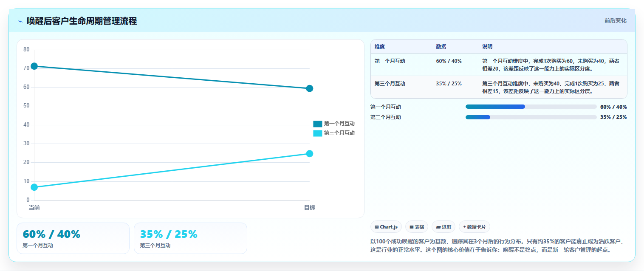The width and height of the screenshot is (644, 271).
Task: Click the 目标 x-axis label
Action: pos(309,208)
